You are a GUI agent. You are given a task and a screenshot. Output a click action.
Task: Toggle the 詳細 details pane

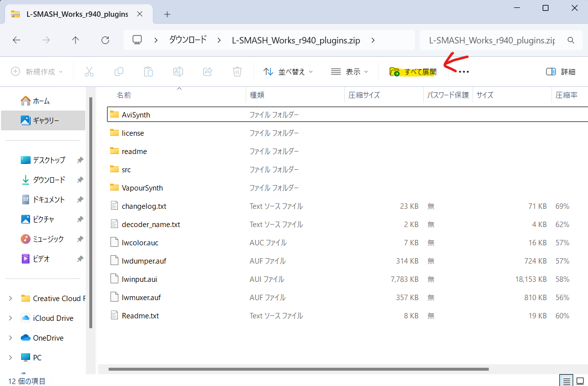(561, 72)
